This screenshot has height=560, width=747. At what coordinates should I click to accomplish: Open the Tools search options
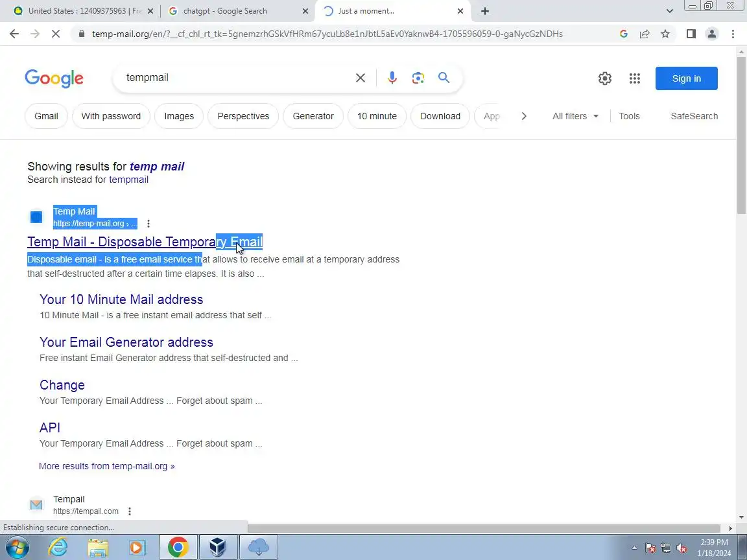(629, 116)
